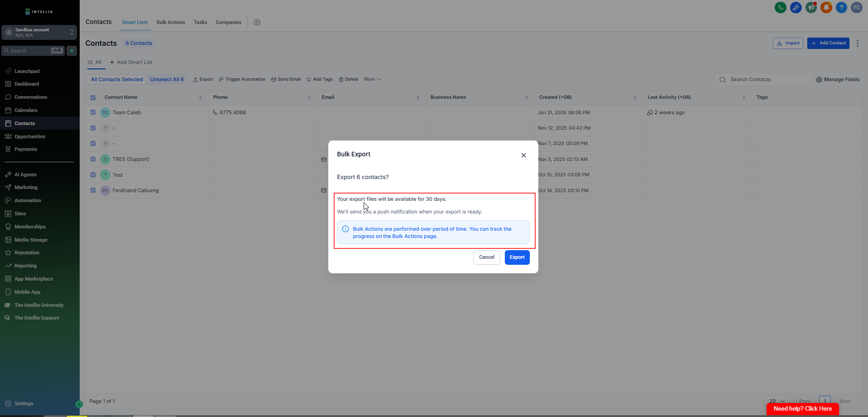Open Manage Fields

coord(838,79)
